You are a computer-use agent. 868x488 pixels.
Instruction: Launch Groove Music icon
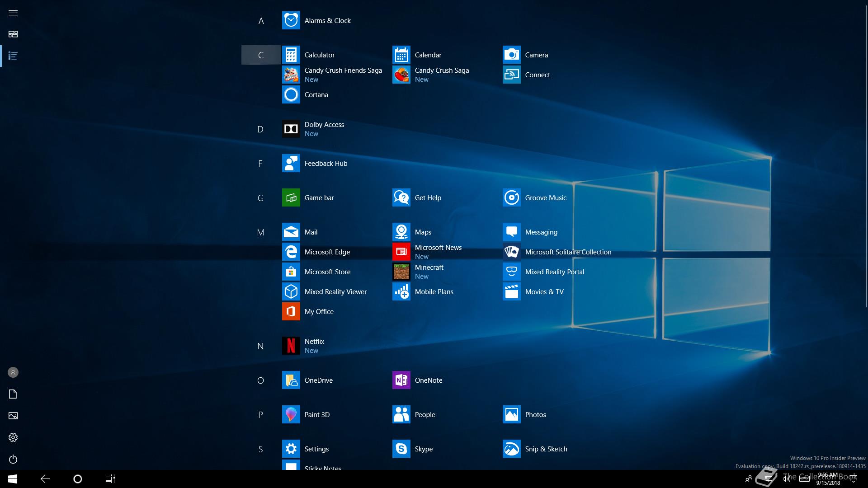pyautogui.click(x=511, y=197)
